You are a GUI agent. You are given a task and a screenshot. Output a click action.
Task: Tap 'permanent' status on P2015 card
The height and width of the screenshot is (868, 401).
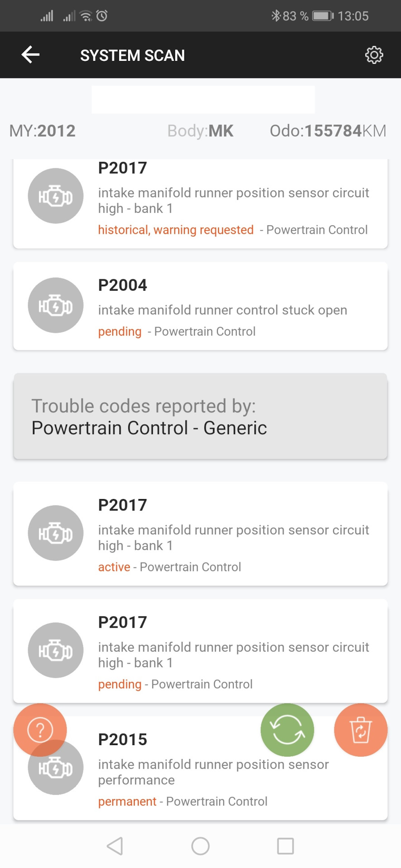[127, 802]
